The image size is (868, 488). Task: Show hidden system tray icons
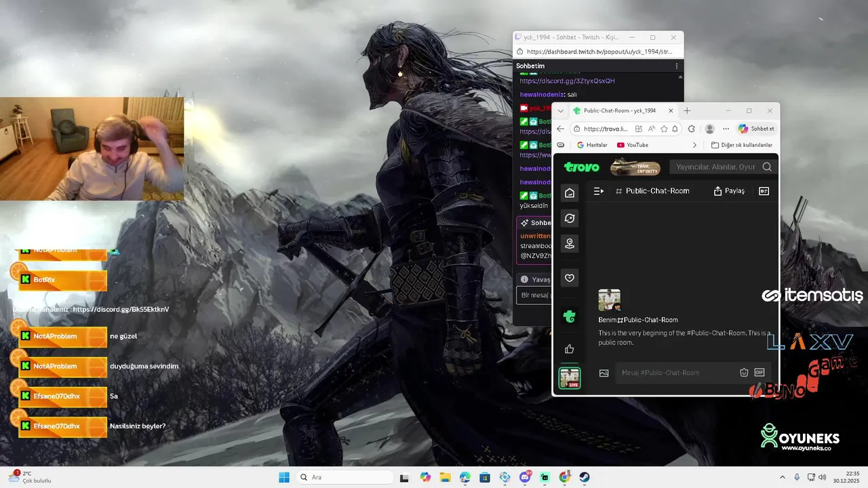tap(782, 477)
